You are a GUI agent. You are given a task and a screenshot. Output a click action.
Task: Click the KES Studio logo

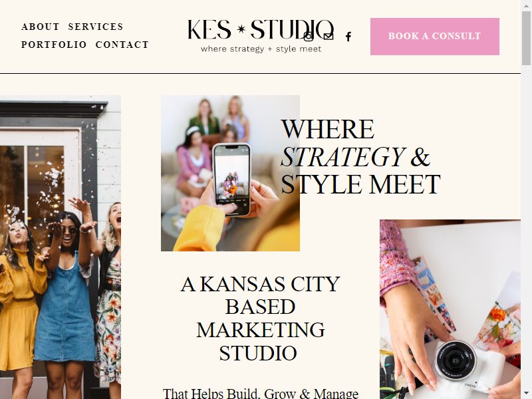[261, 36]
